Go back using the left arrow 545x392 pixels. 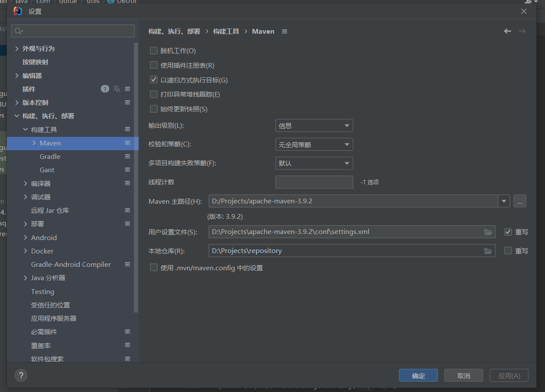[507, 31]
